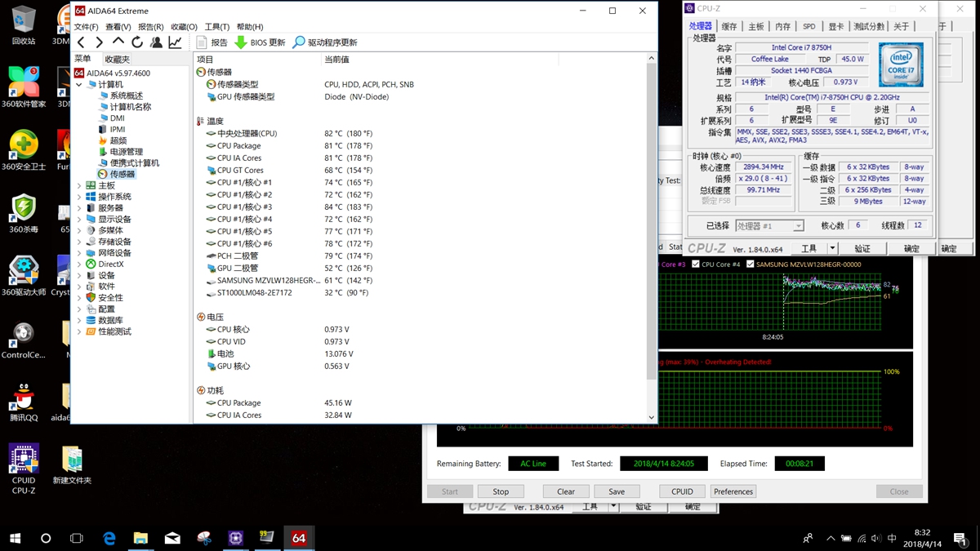Click the user profile icon in AIDA64 toolbar
Image resolution: width=980 pixels, height=551 pixels.
point(155,42)
